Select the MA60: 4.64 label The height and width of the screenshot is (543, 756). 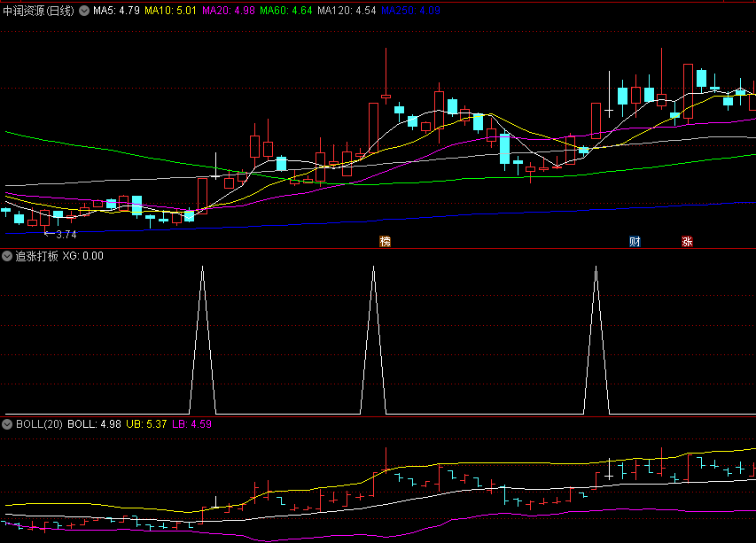coord(286,11)
